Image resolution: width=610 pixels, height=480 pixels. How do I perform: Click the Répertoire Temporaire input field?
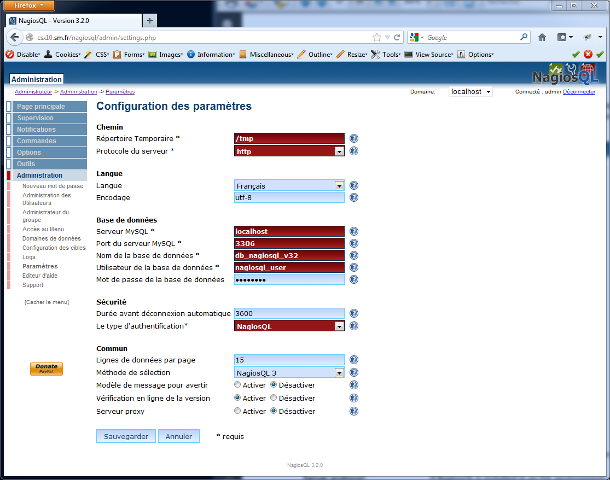coord(289,138)
